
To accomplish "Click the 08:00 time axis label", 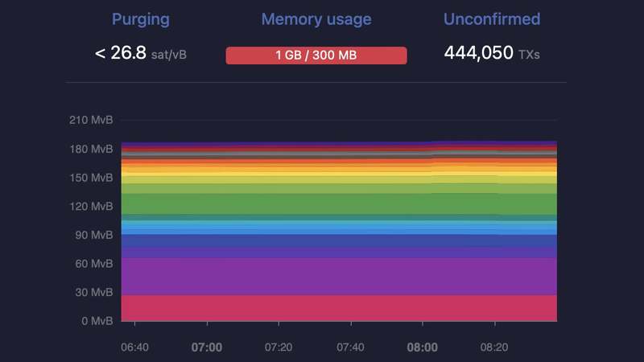I will click(422, 348).
